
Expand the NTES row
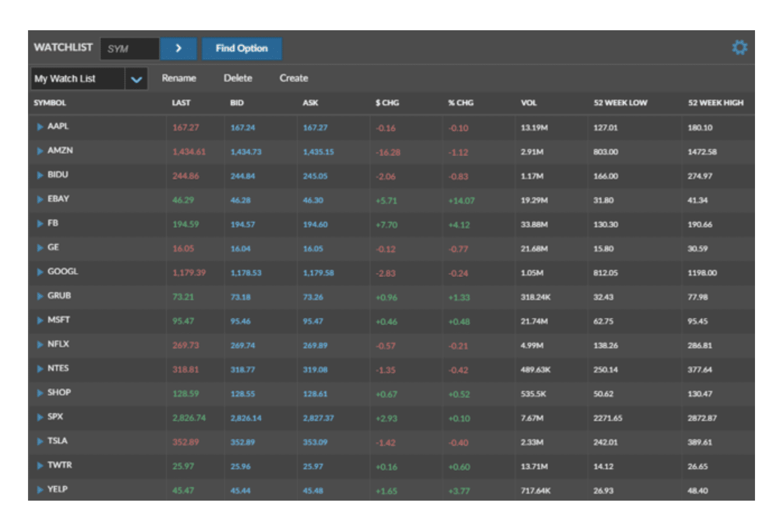point(40,369)
